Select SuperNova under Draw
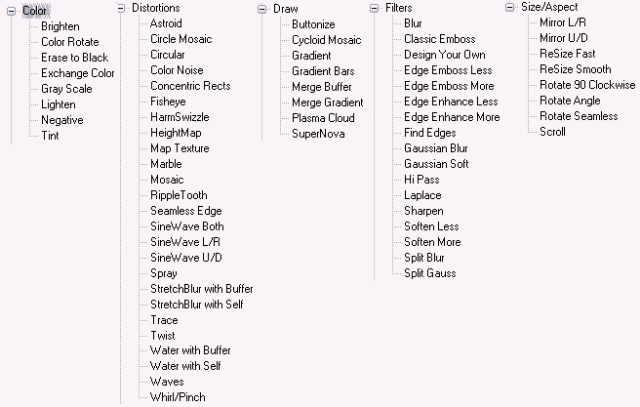The width and height of the screenshot is (640, 407). tap(317, 133)
